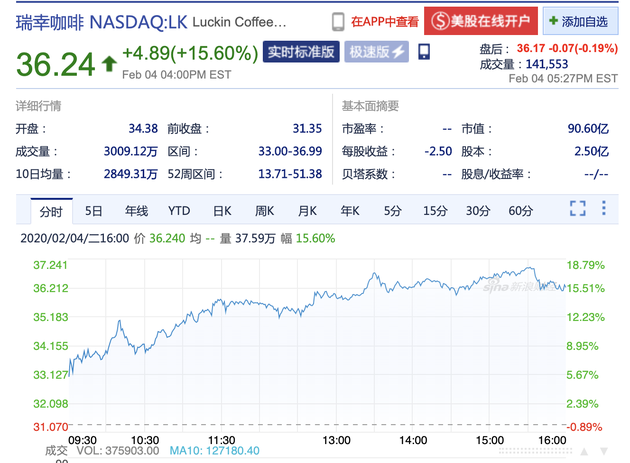The image size is (630, 463).
Task: Click the 18.79% right axis label
Action: pos(585,265)
